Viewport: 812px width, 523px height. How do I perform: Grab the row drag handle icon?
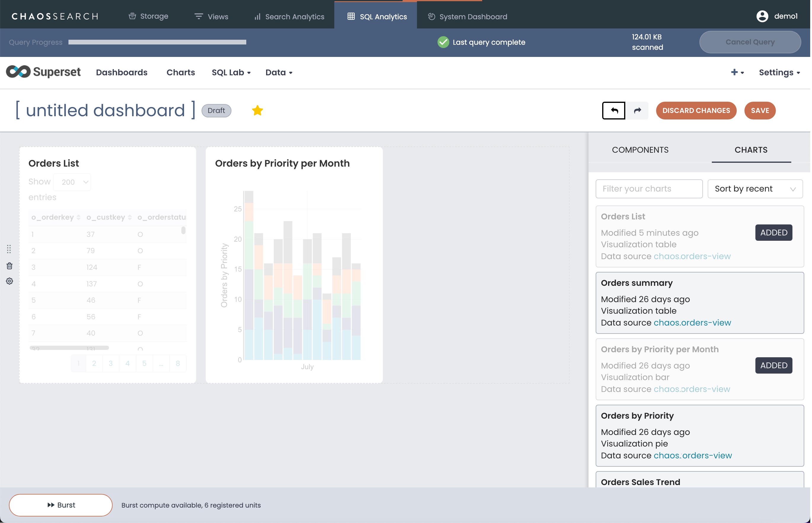coord(9,249)
